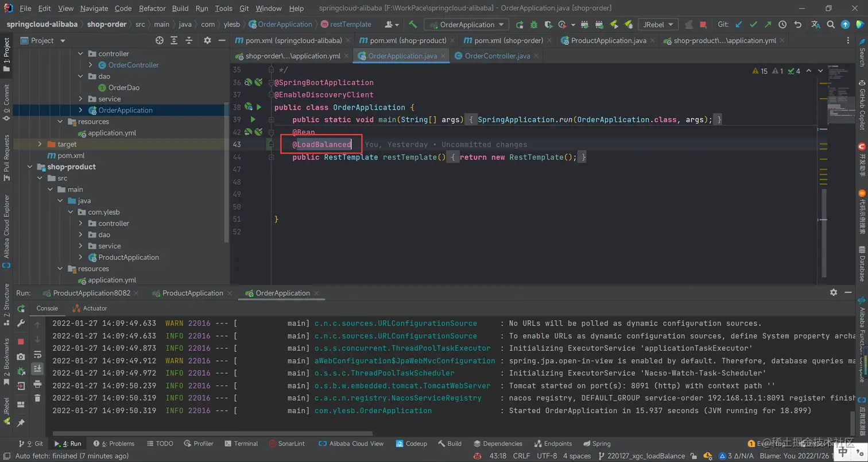
Task: Rerun OrderApplication from the top toolbar
Action: [519, 25]
